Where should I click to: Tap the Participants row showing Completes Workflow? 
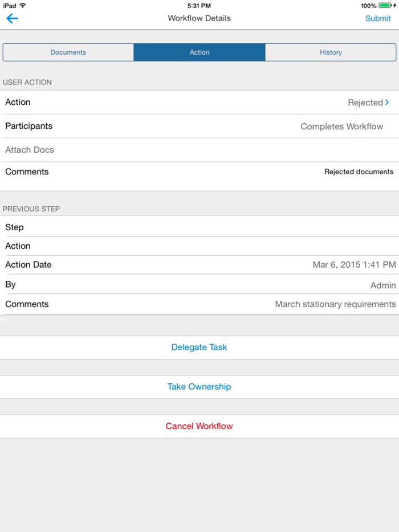199,126
